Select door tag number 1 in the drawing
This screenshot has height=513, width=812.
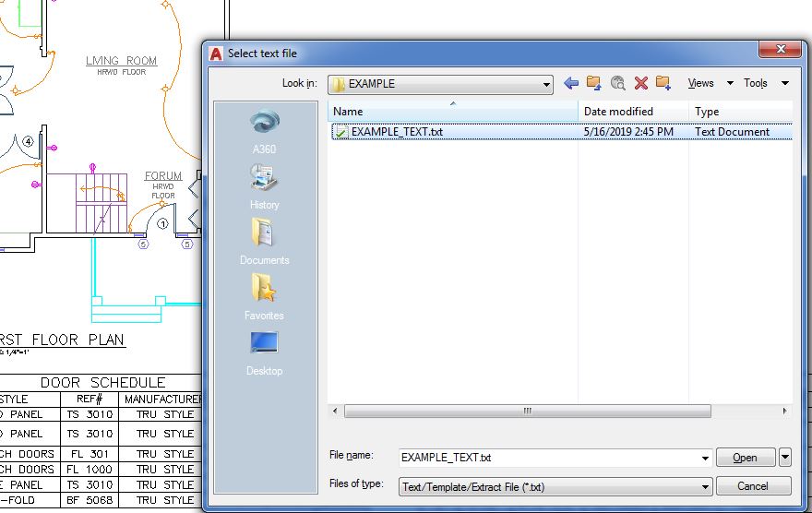[x=162, y=224]
